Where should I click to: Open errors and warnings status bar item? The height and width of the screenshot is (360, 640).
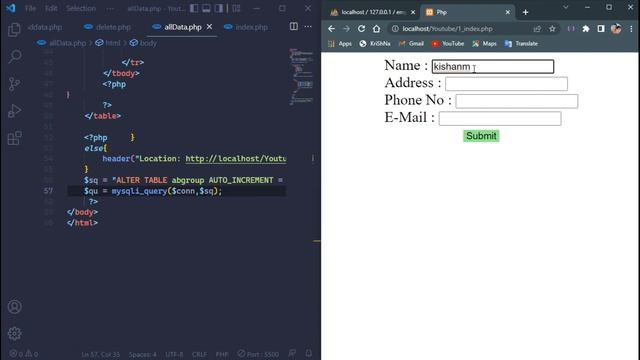24,354
